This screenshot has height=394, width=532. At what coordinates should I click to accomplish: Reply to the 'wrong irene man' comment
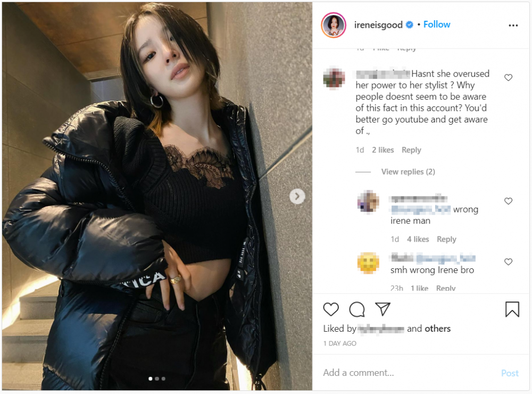coord(446,239)
